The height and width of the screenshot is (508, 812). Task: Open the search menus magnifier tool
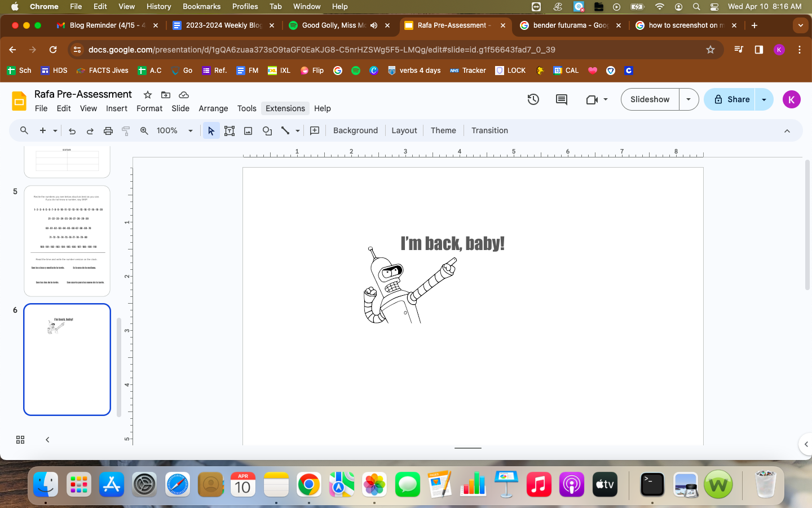[24, 130]
